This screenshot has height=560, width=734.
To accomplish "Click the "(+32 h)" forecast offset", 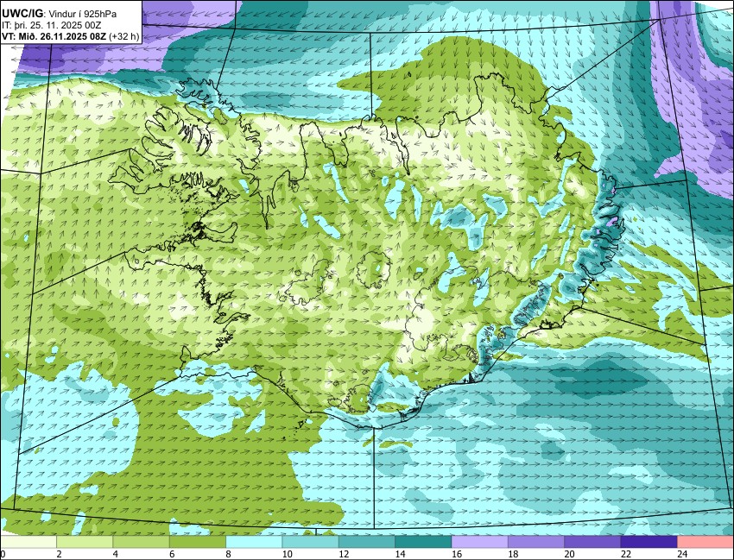I will [x=124, y=36].
